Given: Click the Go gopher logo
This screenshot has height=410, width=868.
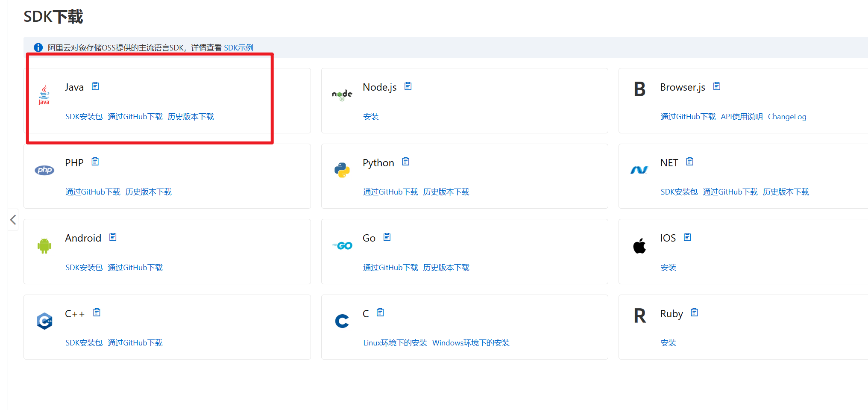Looking at the screenshot, I should click(x=342, y=246).
